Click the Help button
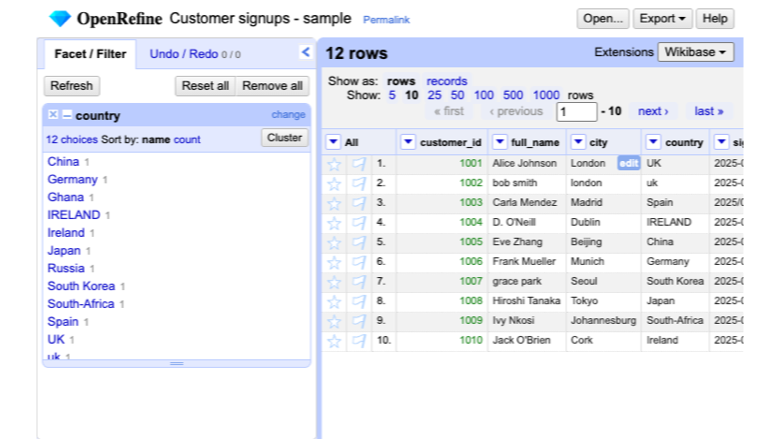 [715, 19]
